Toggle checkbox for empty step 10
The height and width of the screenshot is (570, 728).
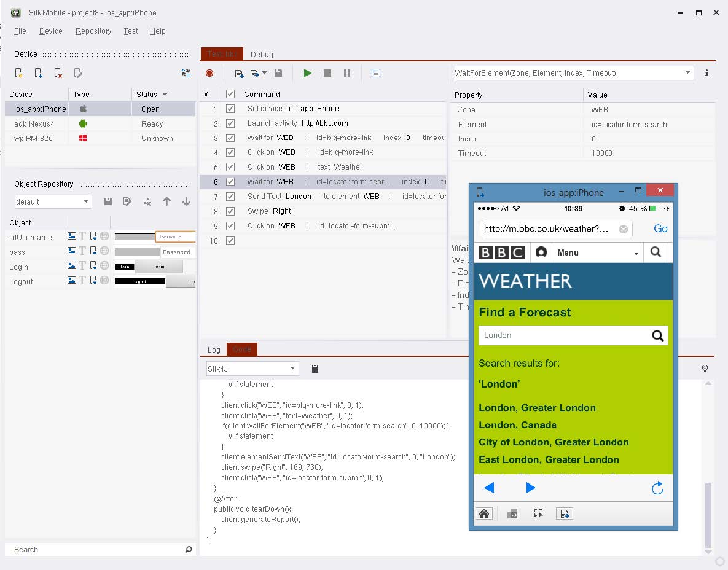point(230,241)
